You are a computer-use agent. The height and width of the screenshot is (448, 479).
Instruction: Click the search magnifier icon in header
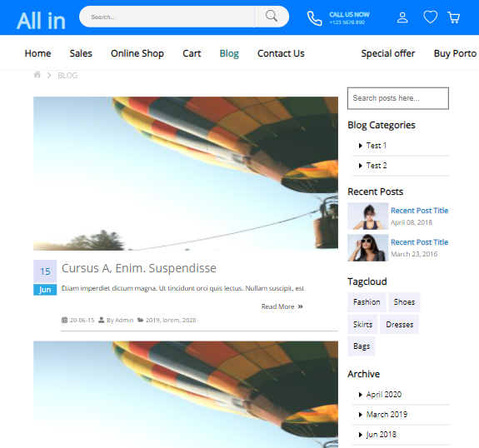[x=272, y=16]
